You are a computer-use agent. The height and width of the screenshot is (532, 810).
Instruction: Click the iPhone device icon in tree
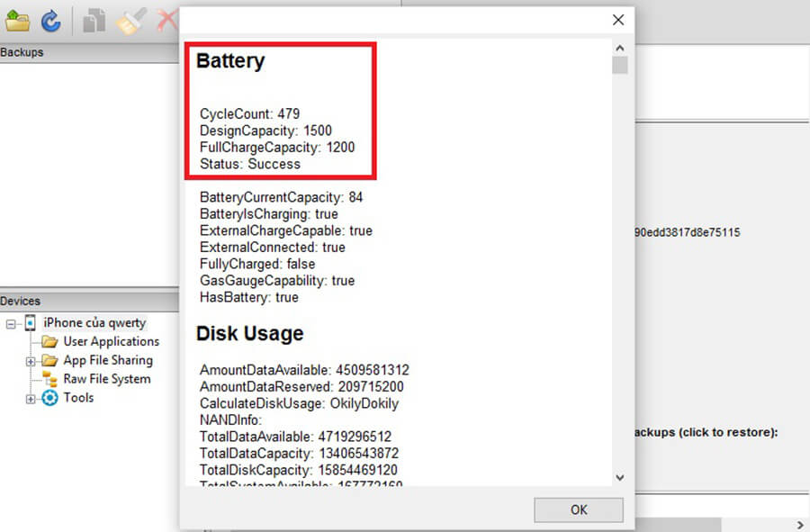point(31,323)
